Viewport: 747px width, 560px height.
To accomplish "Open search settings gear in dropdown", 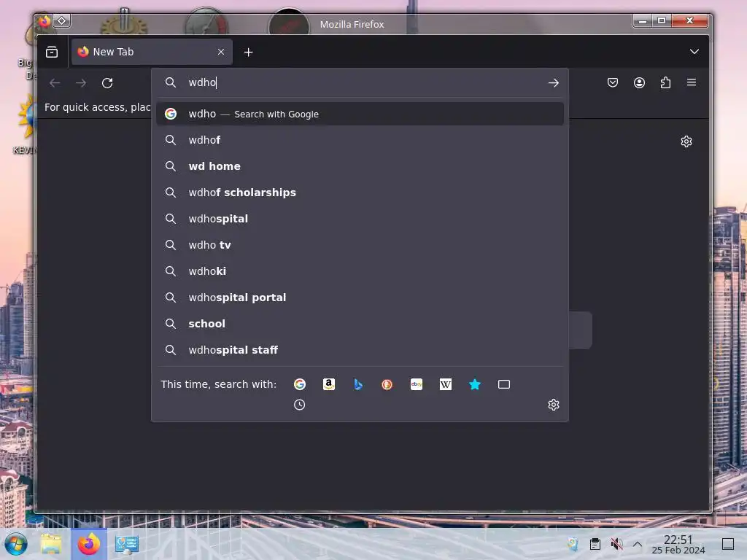I will click(553, 405).
